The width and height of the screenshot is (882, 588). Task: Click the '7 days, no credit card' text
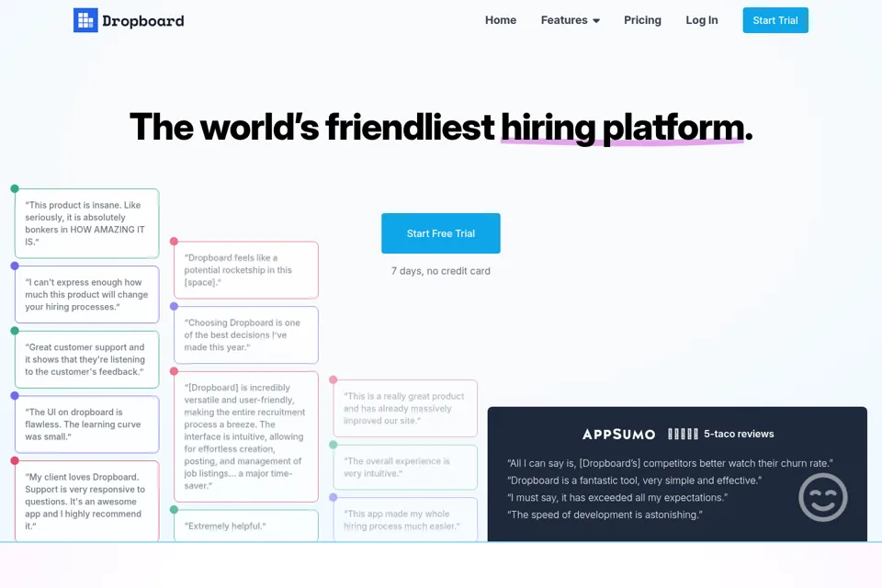[440, 271]
